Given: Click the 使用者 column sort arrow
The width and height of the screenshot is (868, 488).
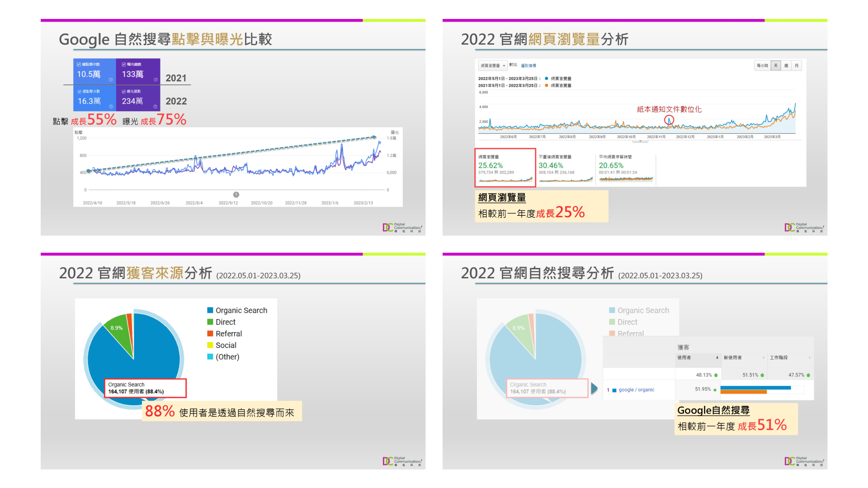Looking at the screenshot, I should [x=717, y=357].
